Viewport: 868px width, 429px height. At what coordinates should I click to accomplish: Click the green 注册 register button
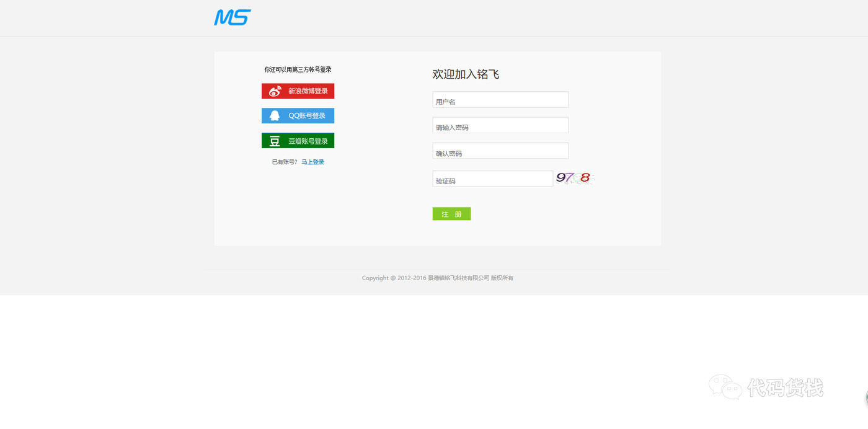coord(451,213)
